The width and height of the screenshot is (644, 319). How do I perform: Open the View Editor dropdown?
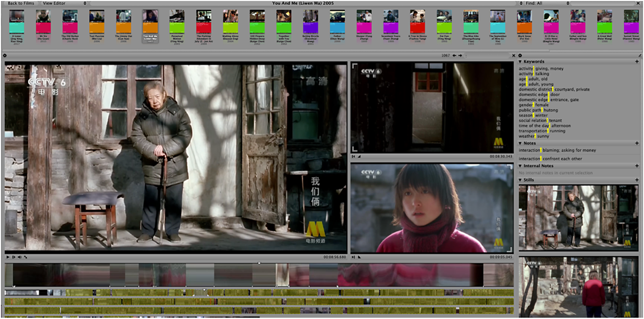coord(64,3)
